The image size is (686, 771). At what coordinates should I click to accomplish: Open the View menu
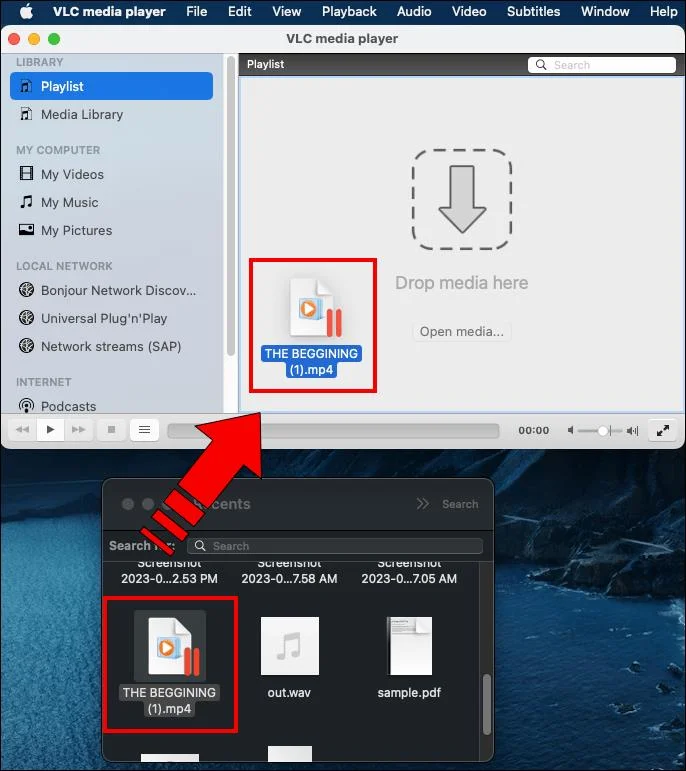tap(287, 11)
